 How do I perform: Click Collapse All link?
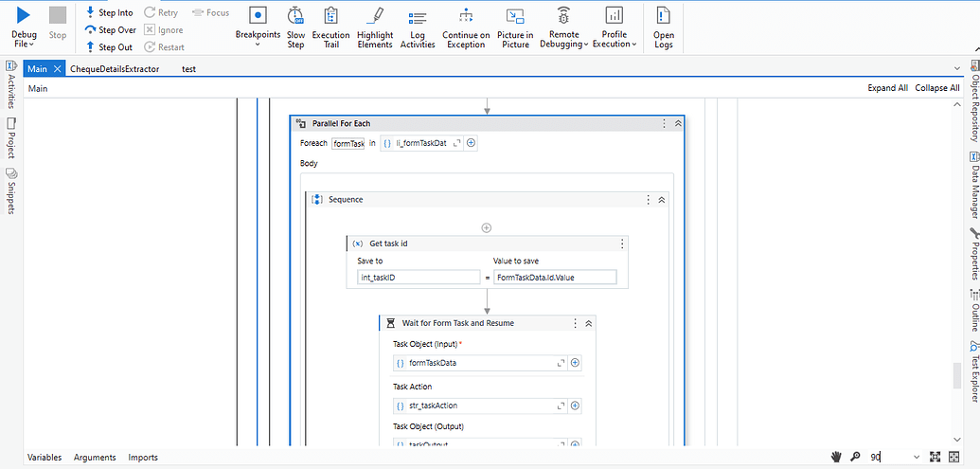click(x=936, y=88)
